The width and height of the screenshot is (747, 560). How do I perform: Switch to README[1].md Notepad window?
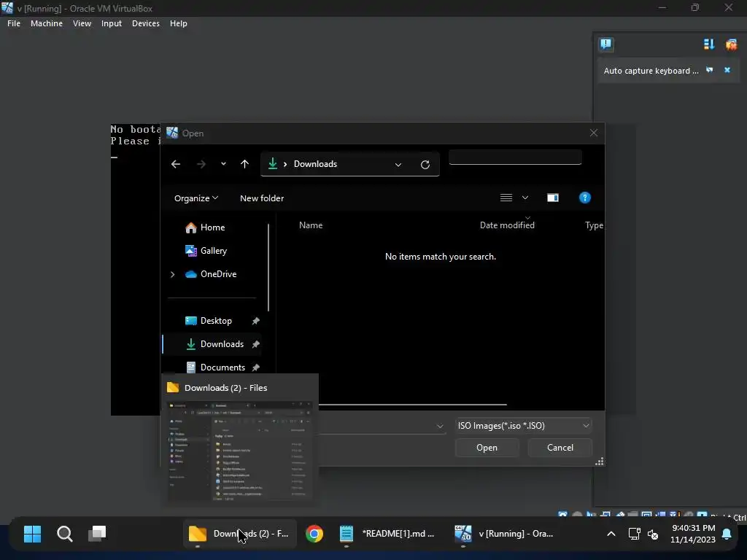tap(387, 534)
